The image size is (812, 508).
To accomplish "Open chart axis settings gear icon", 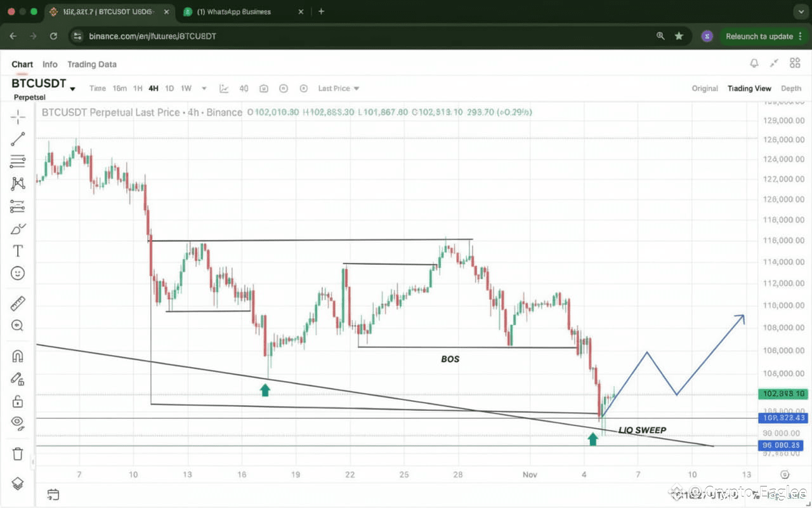I will (785, 474).
